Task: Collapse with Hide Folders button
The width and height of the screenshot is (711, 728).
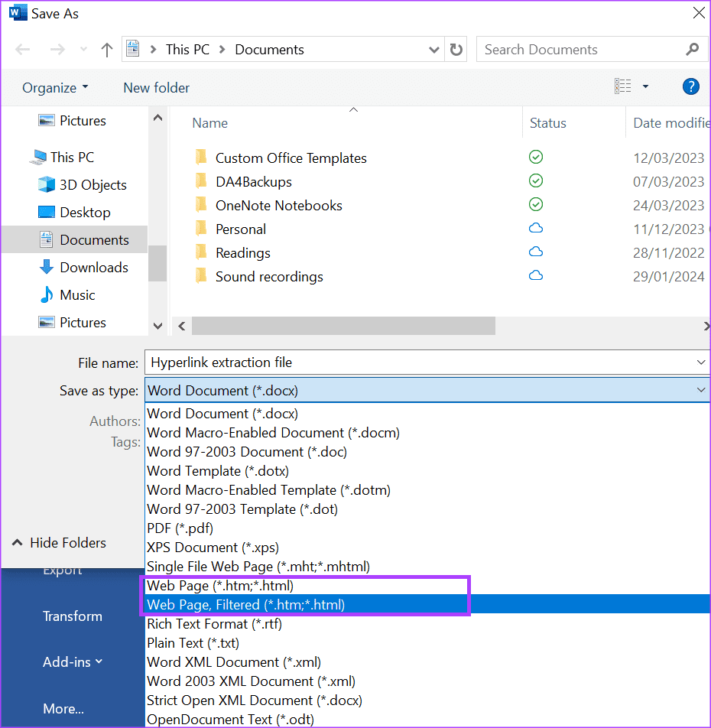Action: point(59,543)
